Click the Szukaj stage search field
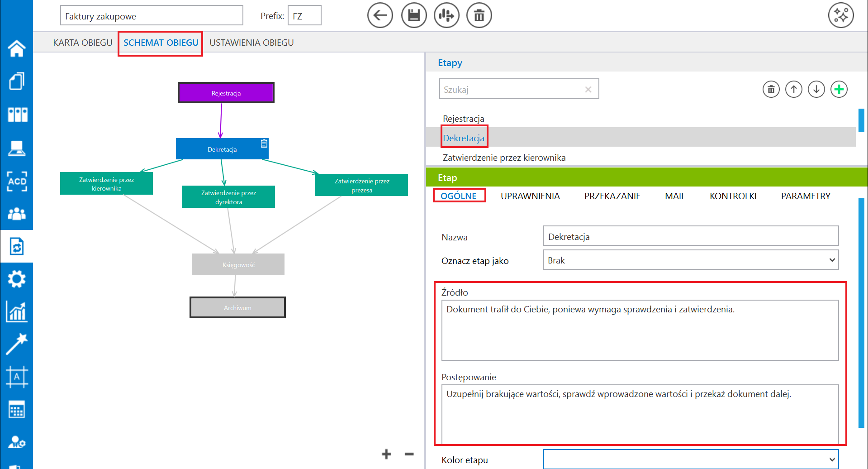This screenshot has height=469, width=868. (x=519, y=89)
